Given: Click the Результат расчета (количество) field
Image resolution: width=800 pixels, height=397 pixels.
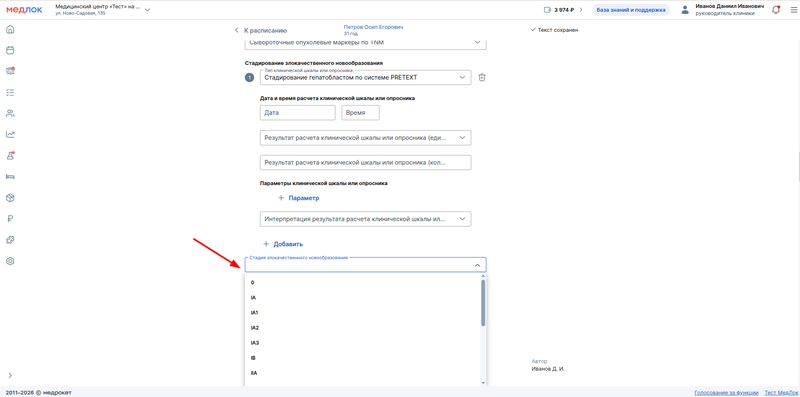Looking at the screenshot, I should click(x=365, y=162).
